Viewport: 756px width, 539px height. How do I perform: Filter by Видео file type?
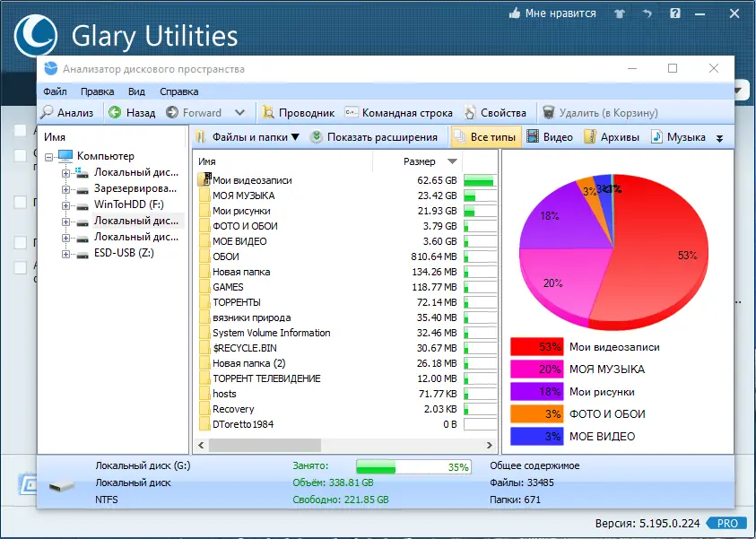coord(550,137)
